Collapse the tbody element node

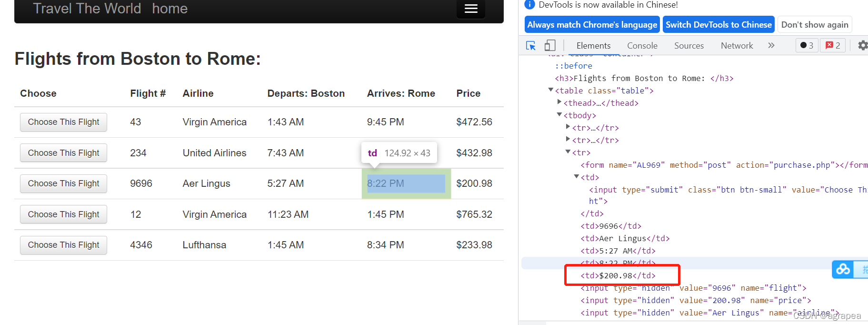pyautogui.click(x=559, y=114)
